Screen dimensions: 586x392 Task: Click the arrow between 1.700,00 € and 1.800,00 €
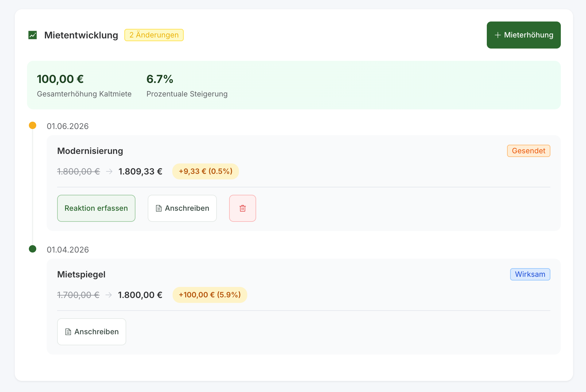coord(108,295)
